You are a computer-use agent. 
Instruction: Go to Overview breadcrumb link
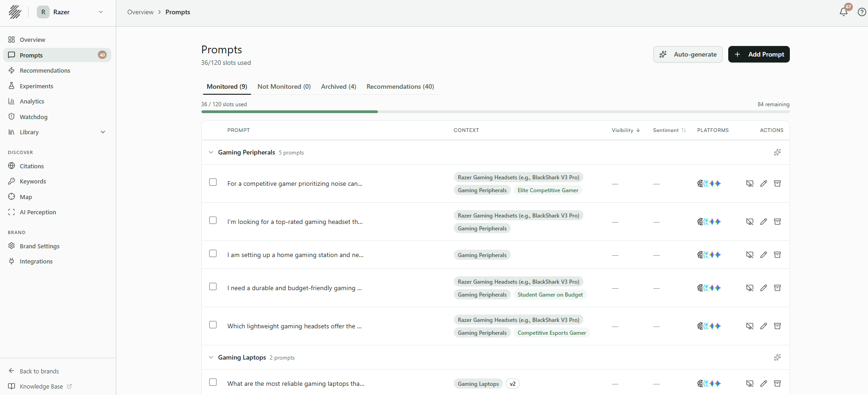click(140, 12)
